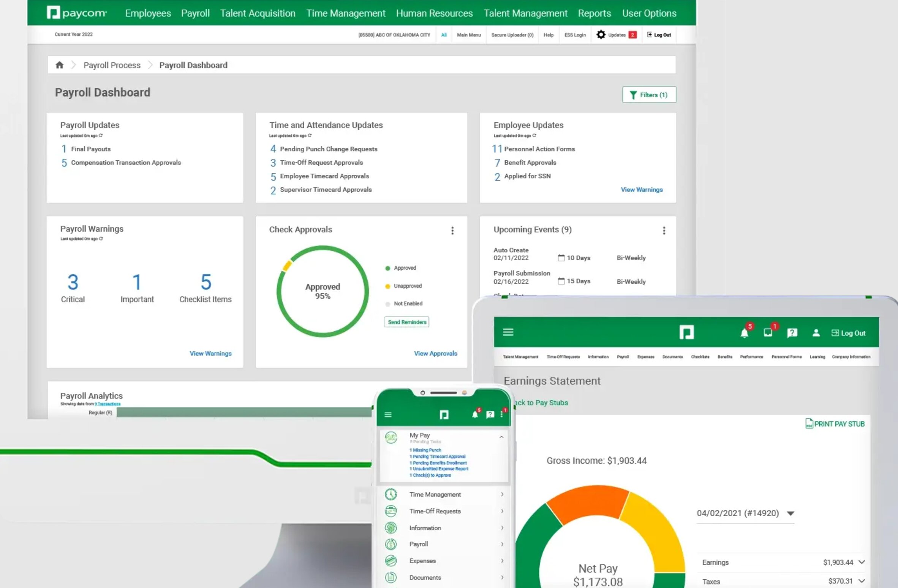This screenshot has width=898, height=588.
Task: Click the tablet notification bell icon
Action: [x=744, y=333]
